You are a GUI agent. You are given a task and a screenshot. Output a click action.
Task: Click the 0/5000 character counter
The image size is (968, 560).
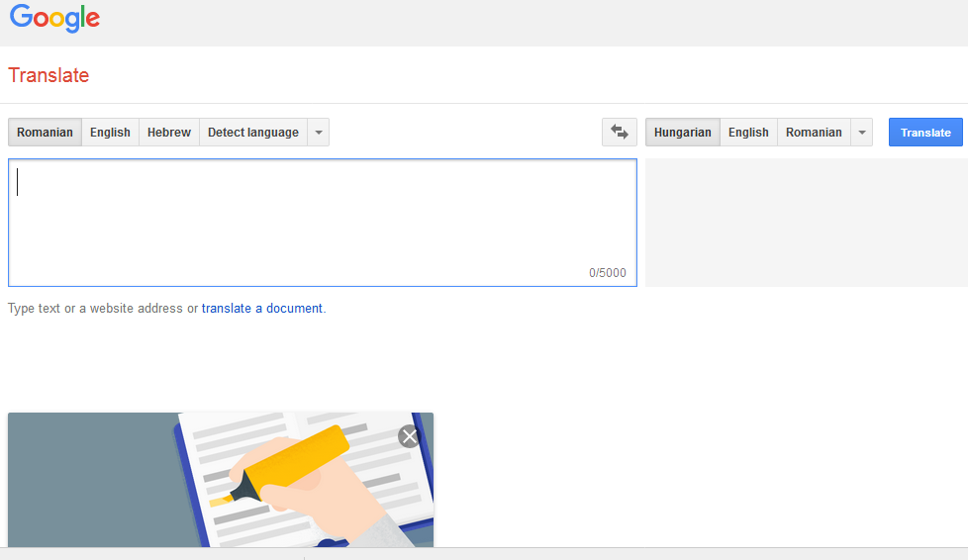click(607, 273)
